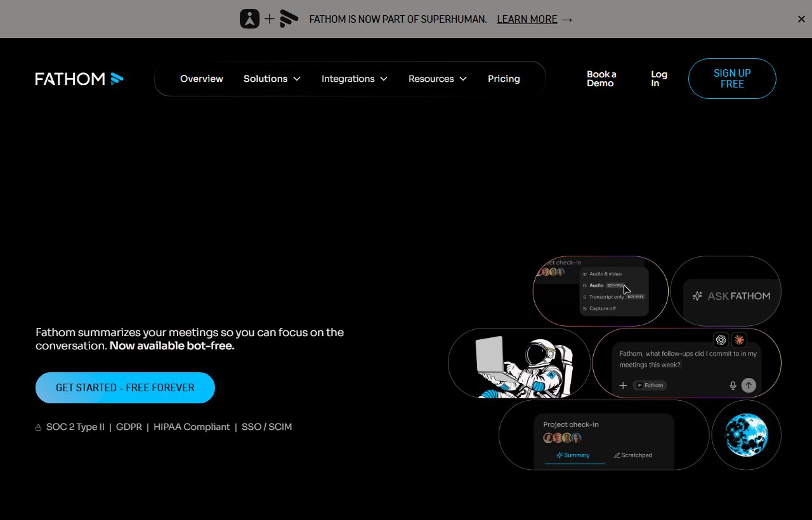Click the Superhuman logo in the top banner
812x520 pixels.
click(x=250, y=19)
